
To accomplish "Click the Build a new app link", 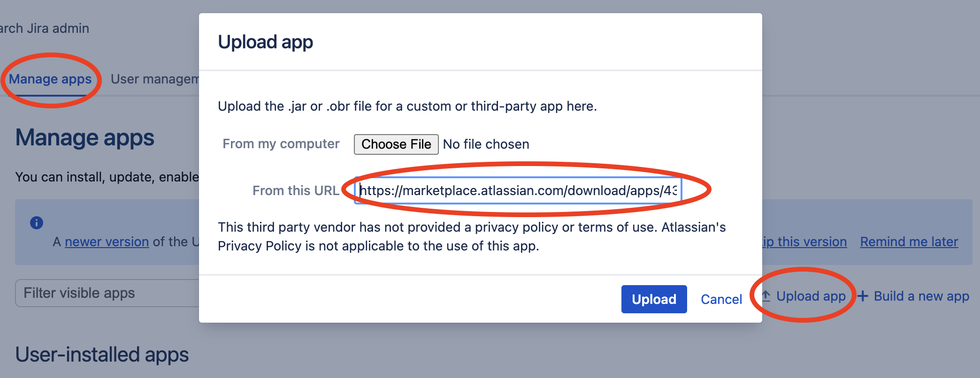I will click(921, 296).
